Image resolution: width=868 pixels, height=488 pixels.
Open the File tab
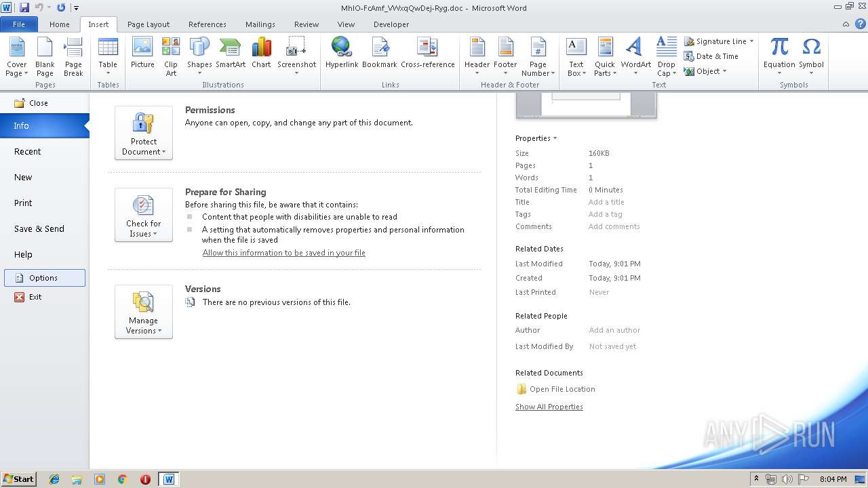(19, 24)
